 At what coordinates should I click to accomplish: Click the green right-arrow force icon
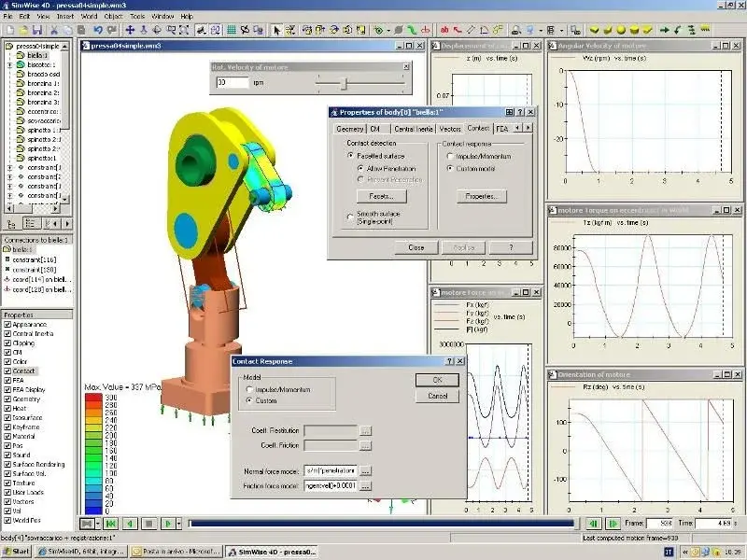[x=665, y=30]
